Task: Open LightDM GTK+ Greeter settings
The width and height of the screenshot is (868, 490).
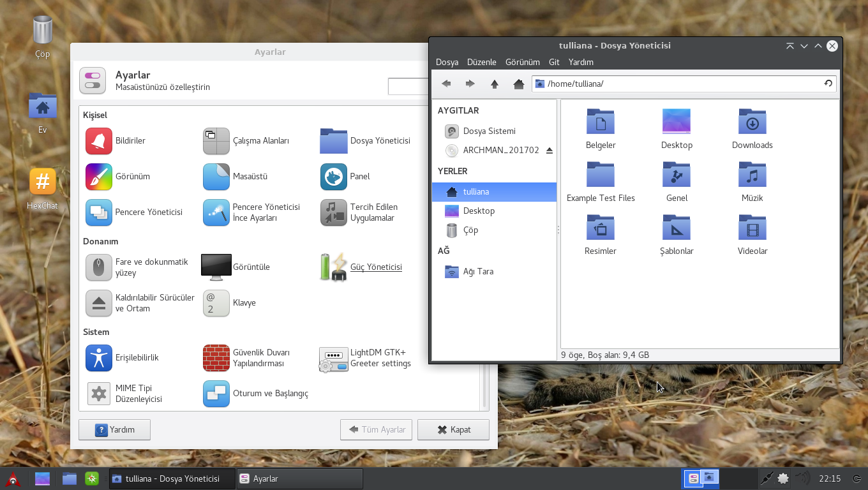Action: 366,358
